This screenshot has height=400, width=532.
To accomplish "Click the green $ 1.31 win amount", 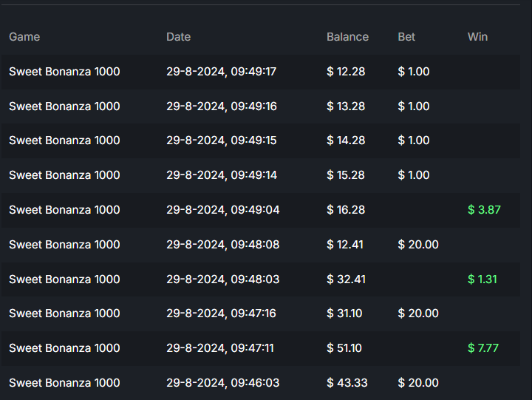I will 482,279.
